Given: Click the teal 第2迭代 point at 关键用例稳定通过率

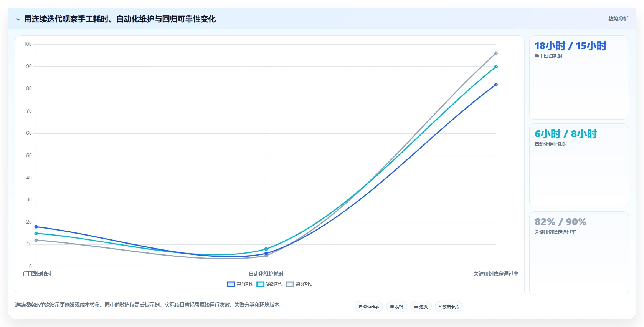Looking at the screenshot, I should click(x=496, y=67).
